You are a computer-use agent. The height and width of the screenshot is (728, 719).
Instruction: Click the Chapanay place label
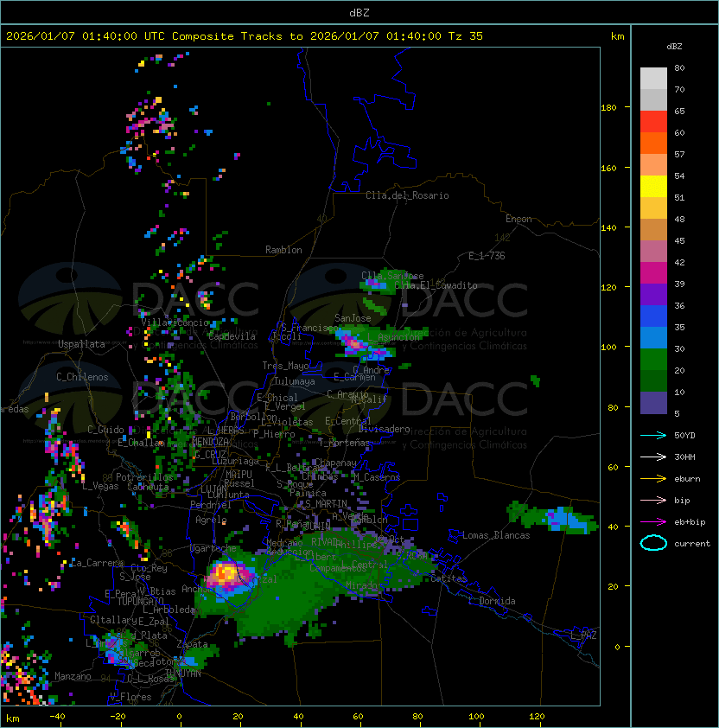(335, 463)
